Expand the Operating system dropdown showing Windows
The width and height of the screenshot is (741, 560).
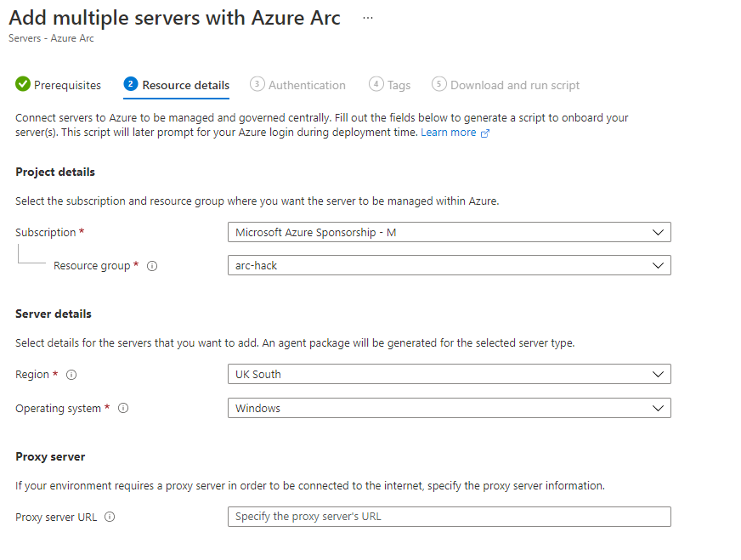(x=449, y=408)
